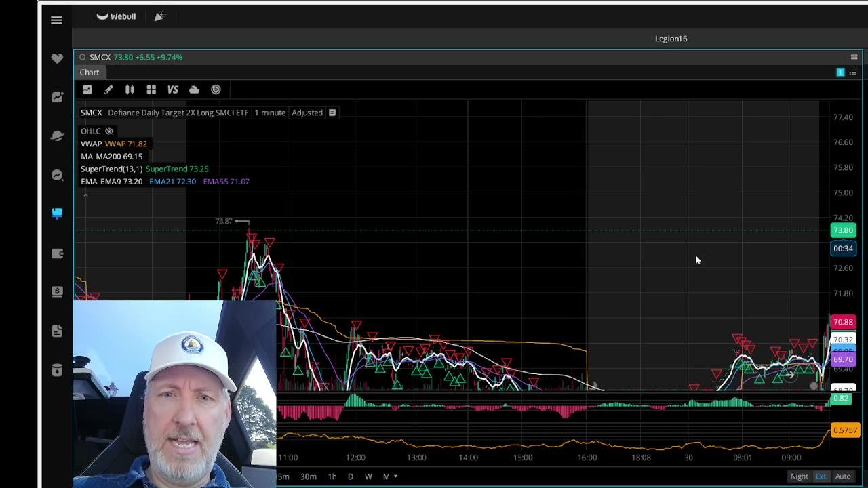The height and width of the screenshot is (488, 868).
Task: Open the Watchlist heart icon in sidebar
Action: click(x=57, y=59)
